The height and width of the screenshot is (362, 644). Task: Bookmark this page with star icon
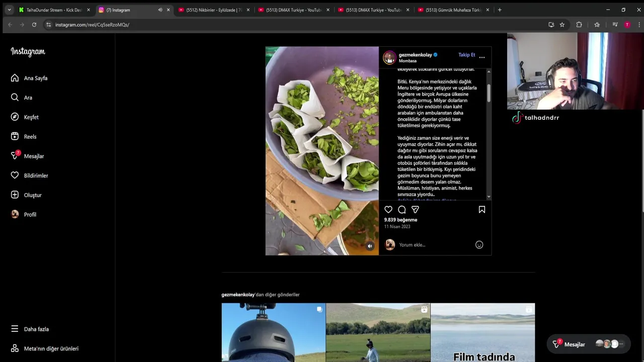coord(562,25)
